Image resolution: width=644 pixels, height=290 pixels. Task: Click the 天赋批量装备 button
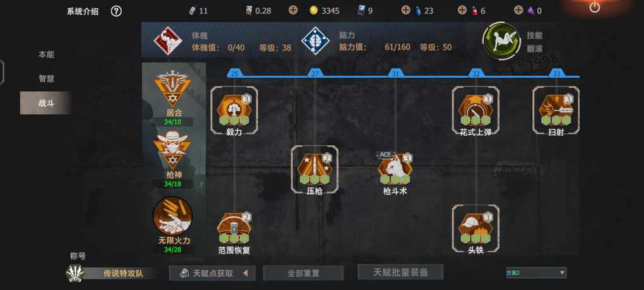[x=400, y=272]
